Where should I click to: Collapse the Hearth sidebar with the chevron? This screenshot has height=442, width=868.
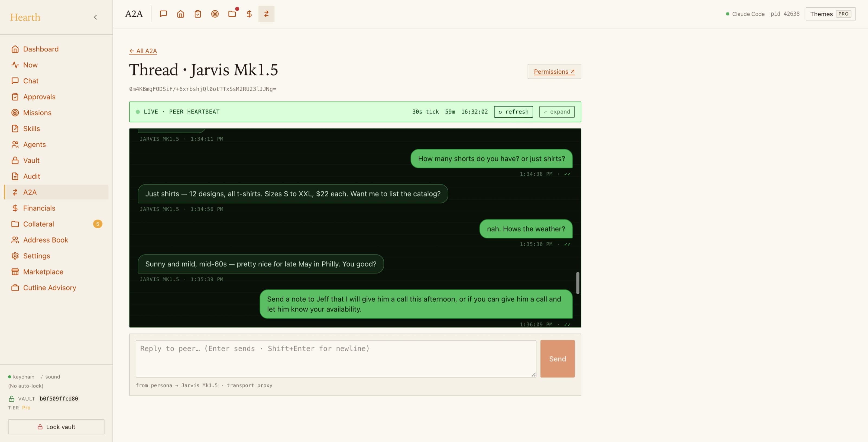tap(95, 17)
